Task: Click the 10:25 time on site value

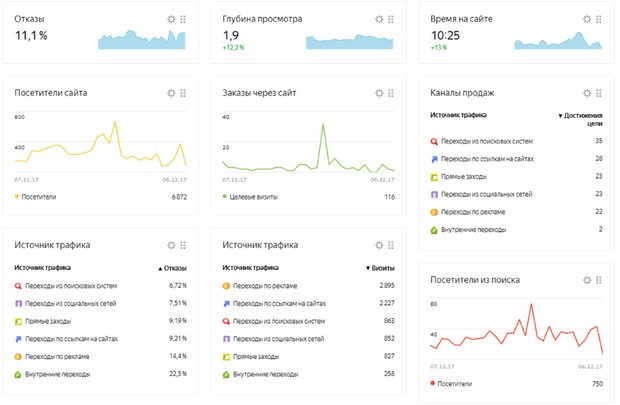Action: [445, 36]
